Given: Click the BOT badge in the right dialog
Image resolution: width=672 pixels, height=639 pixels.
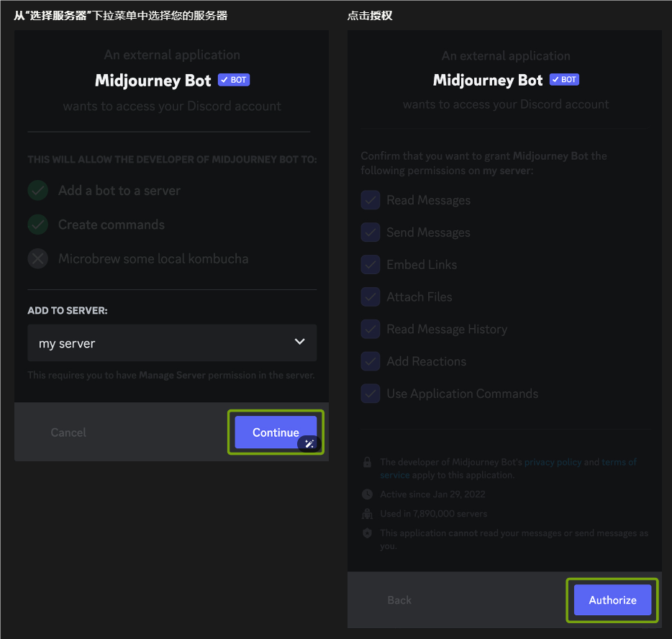Looking at the screenshot, I should (x=564, y=79).
